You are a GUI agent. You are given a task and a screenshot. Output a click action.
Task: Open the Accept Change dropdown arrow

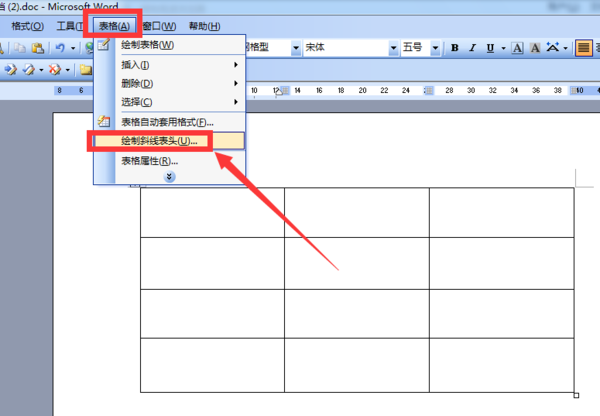coord(41,70)
